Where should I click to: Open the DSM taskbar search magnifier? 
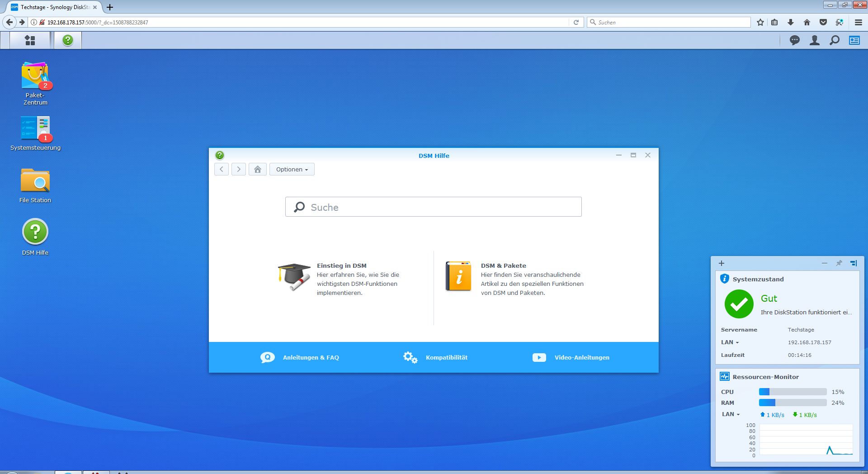(834, 40)
